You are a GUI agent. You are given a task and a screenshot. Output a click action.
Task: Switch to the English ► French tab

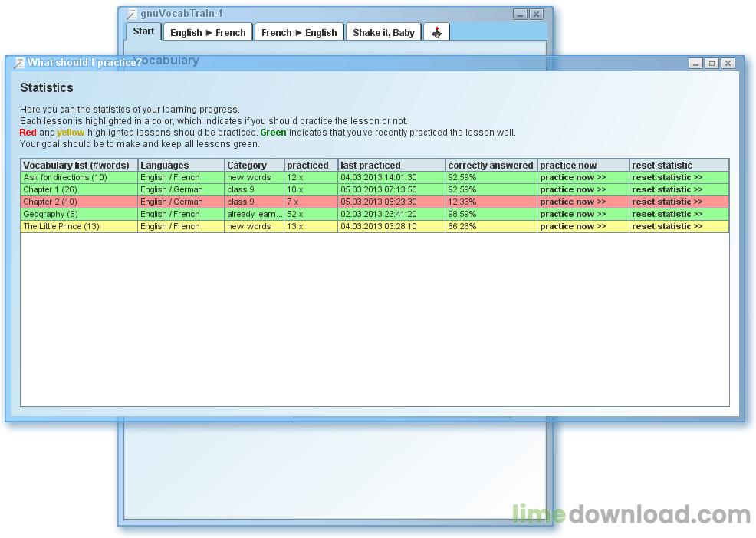[208, 32]
